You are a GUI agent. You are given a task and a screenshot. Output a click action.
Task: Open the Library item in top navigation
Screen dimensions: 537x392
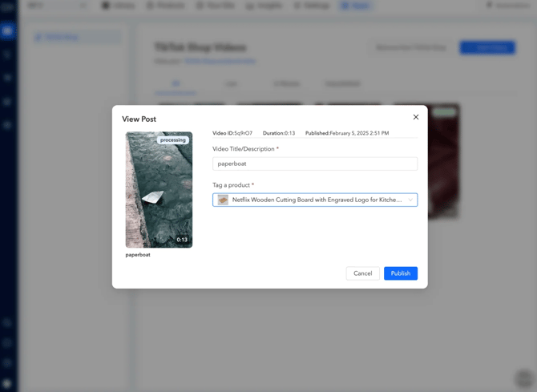[119, 6]
